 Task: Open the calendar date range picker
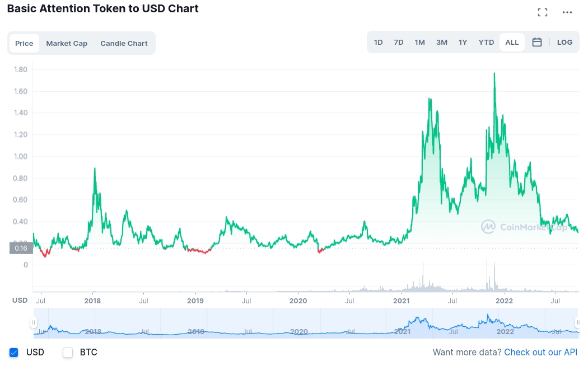536,43
